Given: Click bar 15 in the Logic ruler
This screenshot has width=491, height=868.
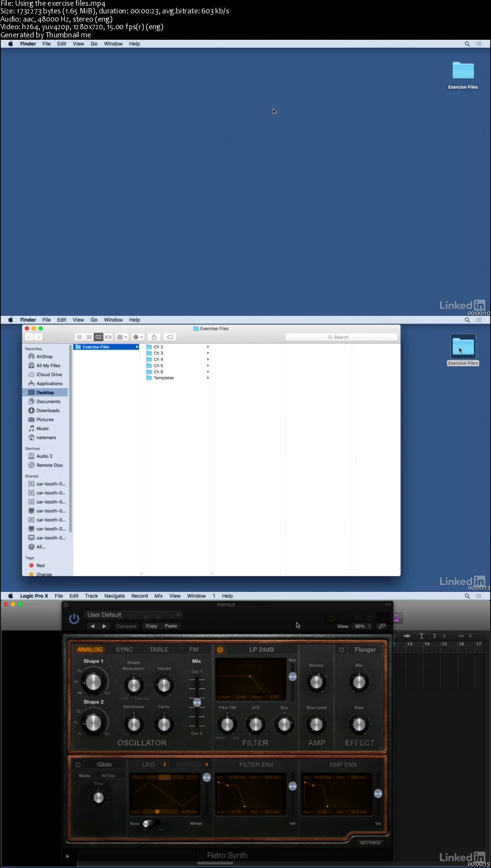Looking at the screenshot, I should click(x=444, y=644).
